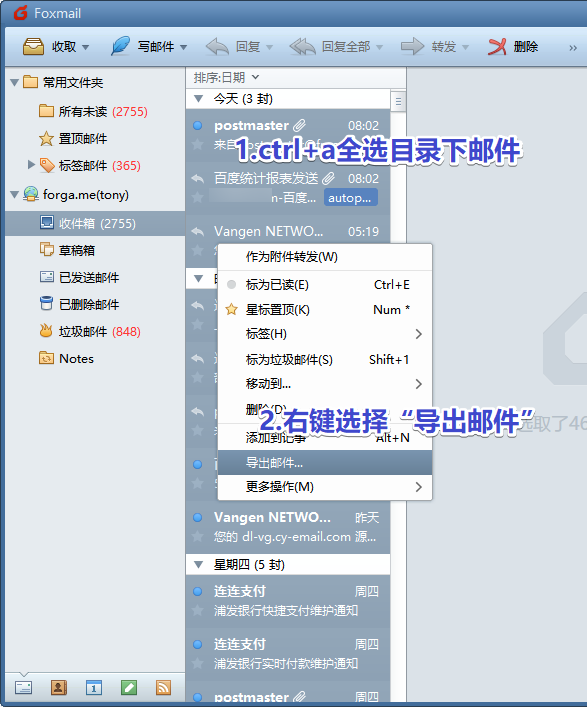Open the calendar icon in bottom bar
Viewport: 587px width, 707px height.
point(94,688)
